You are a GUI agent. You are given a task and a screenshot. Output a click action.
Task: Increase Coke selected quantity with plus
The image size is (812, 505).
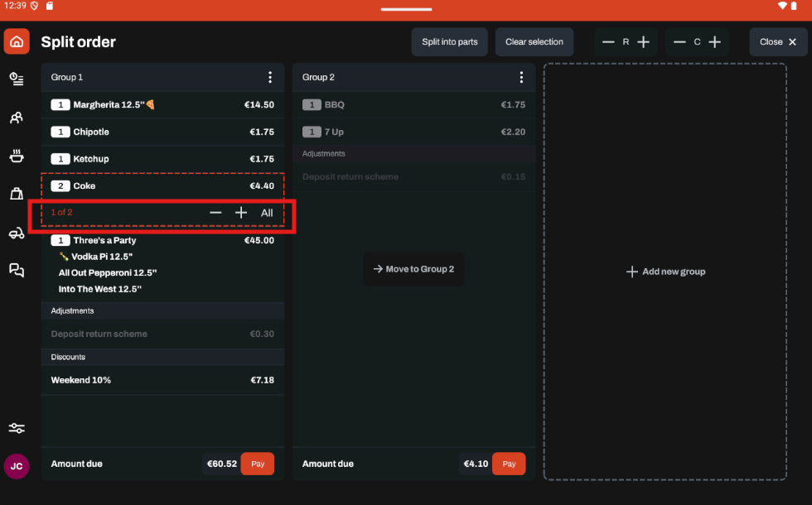[x=241, y=213]
